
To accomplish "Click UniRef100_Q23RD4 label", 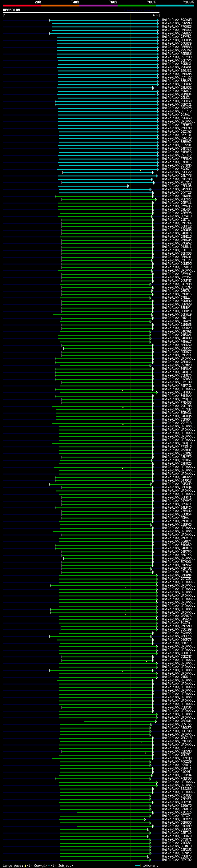I will point(176,775).
